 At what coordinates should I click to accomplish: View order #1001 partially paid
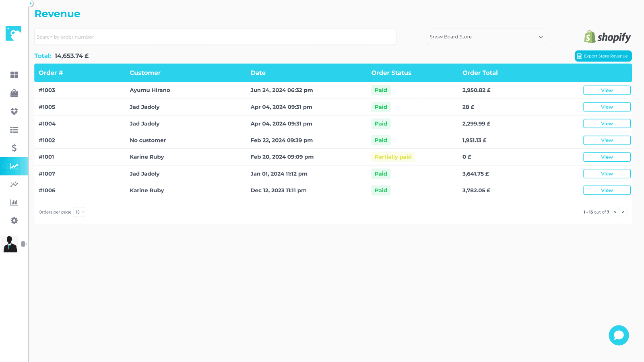tap(607, 157)
